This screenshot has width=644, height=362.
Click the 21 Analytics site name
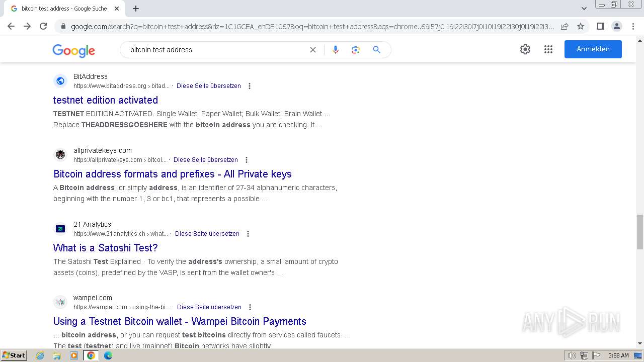[92, 224]
